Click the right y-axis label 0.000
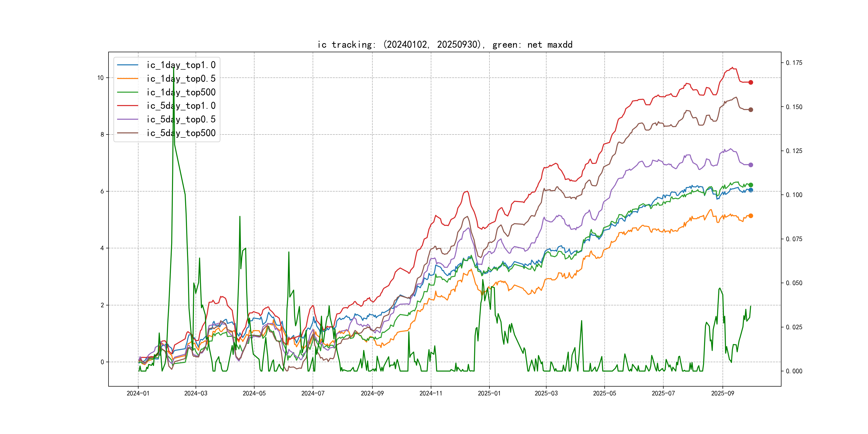Screen dimensions: 868x434 [794, 371]
